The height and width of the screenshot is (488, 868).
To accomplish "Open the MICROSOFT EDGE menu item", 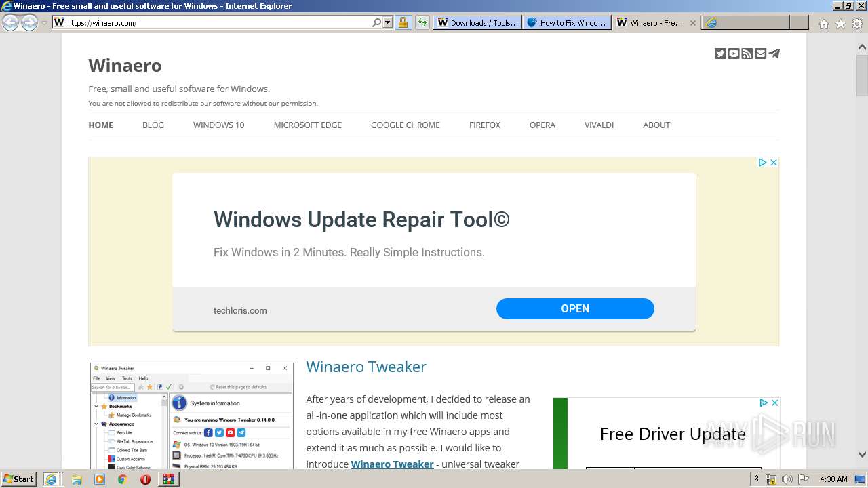I will pyautogui.click(x=307, y=125).
